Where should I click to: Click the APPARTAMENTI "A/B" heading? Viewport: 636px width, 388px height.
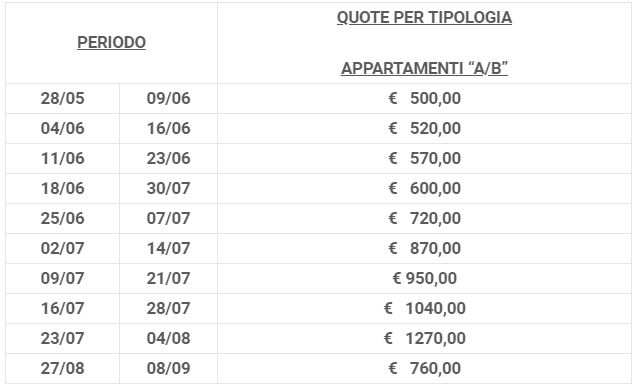pos(424,68)
